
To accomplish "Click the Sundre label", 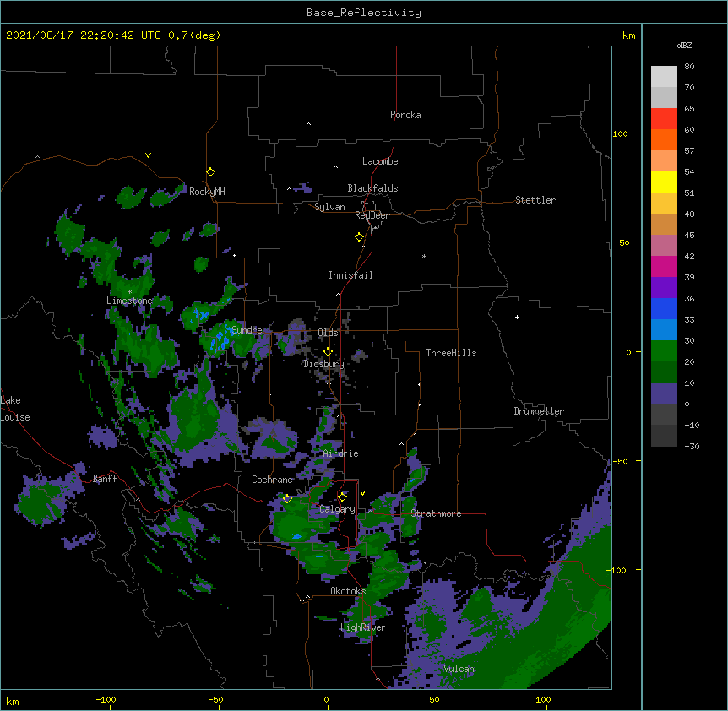I will [247, 330].
